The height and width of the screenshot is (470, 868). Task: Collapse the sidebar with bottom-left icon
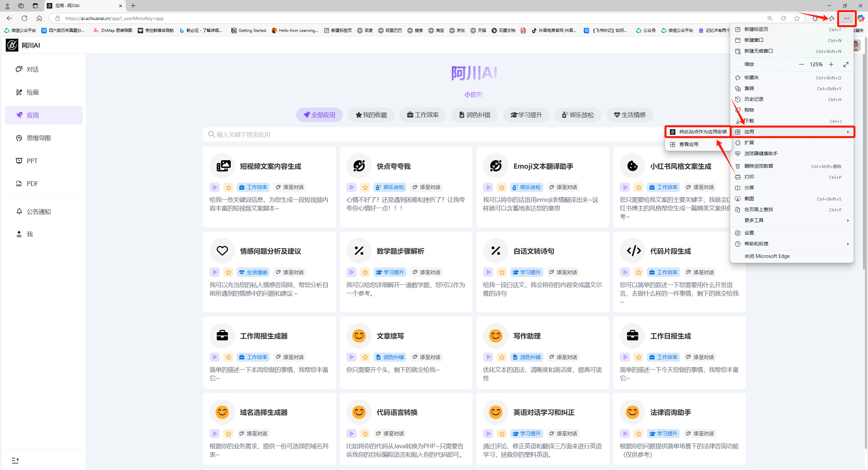tap(15, 460)
